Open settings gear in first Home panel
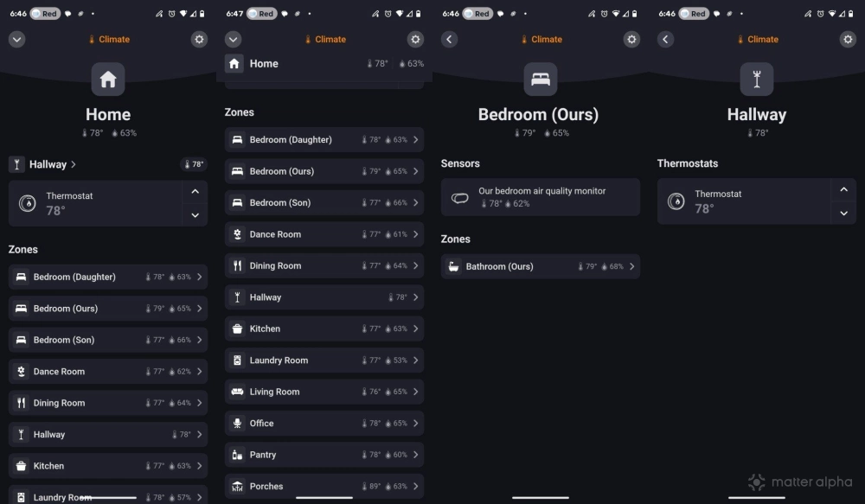Image resolution: width=865 pixels, height=504 pixels. (199, 39)
